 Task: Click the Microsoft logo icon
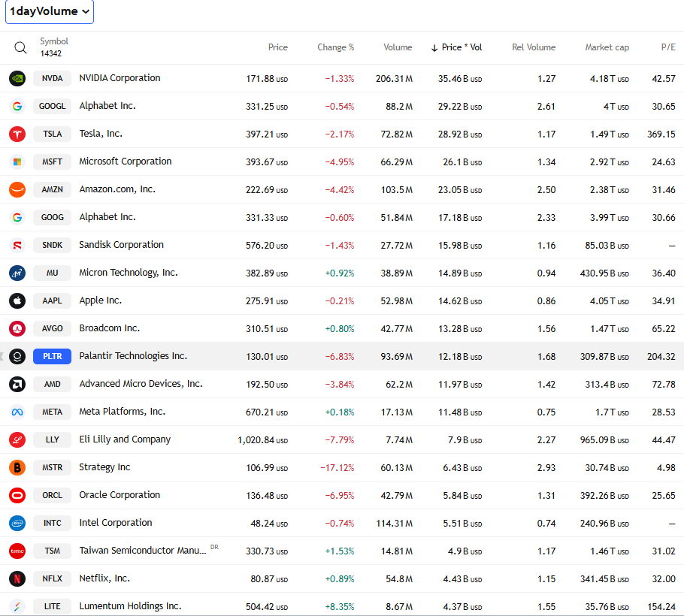tap(17, 162)
